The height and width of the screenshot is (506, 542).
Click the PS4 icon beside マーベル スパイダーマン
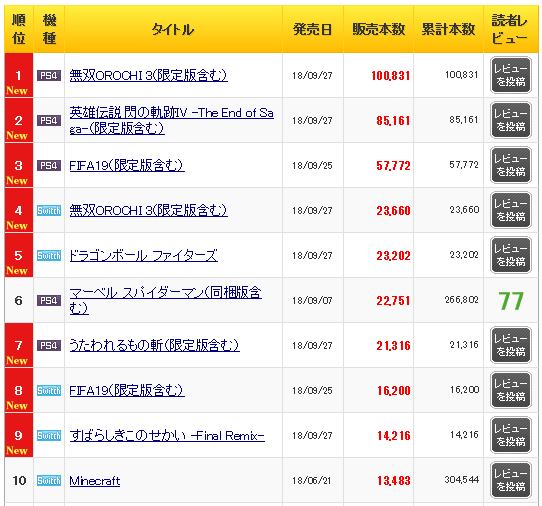(x=49, y=300)
